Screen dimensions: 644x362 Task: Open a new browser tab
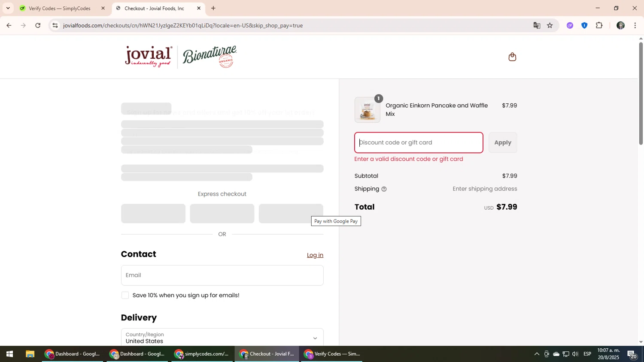point(213,8)
